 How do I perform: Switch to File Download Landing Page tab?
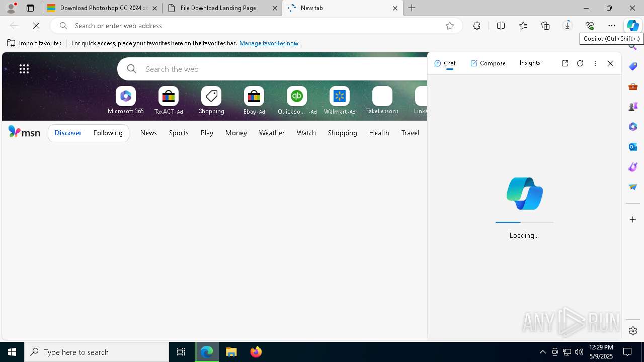[x=222, y=8]
